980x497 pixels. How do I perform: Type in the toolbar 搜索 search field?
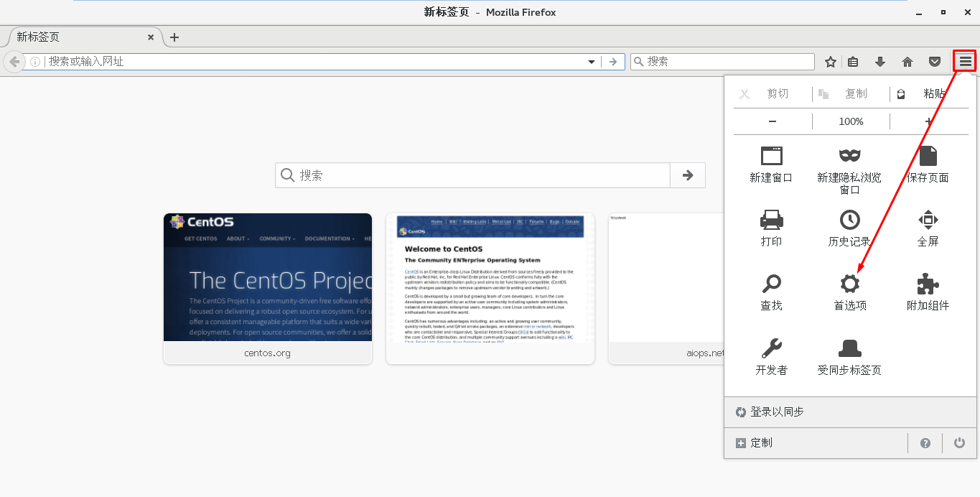coord(722,62)
